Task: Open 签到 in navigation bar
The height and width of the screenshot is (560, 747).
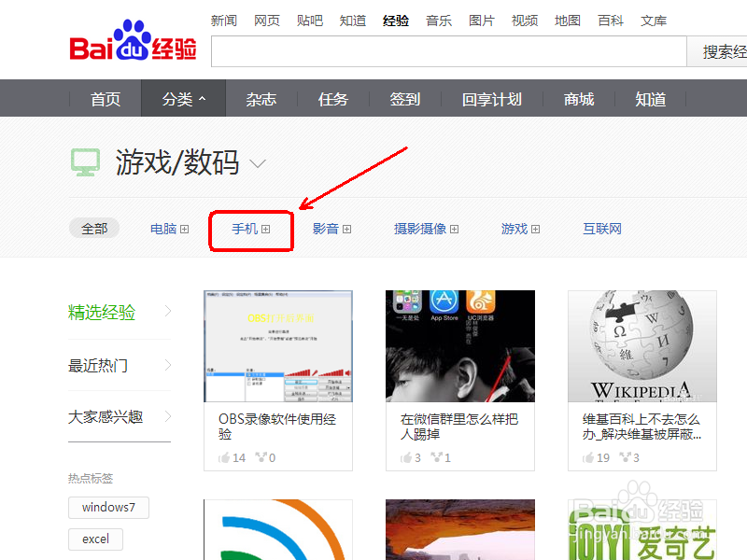Action: pos(405,99)
